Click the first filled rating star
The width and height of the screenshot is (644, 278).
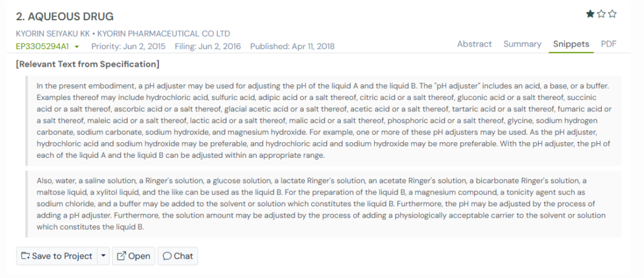click(x=590, y=14)
